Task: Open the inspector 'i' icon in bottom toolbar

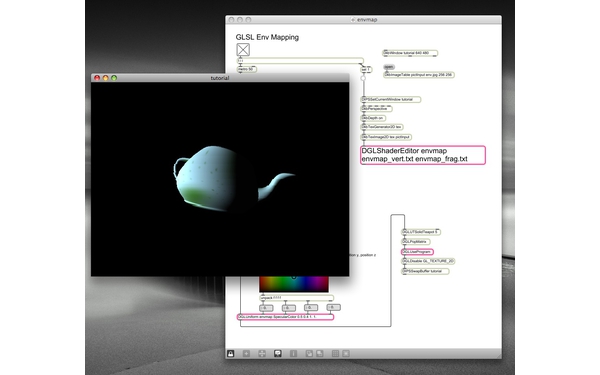Action: pos(293,354)
